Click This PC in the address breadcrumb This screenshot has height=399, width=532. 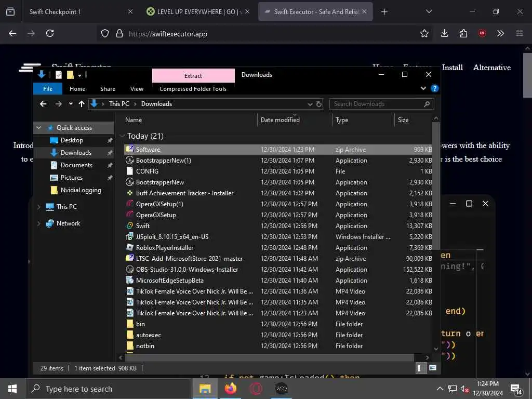[119, 104]
